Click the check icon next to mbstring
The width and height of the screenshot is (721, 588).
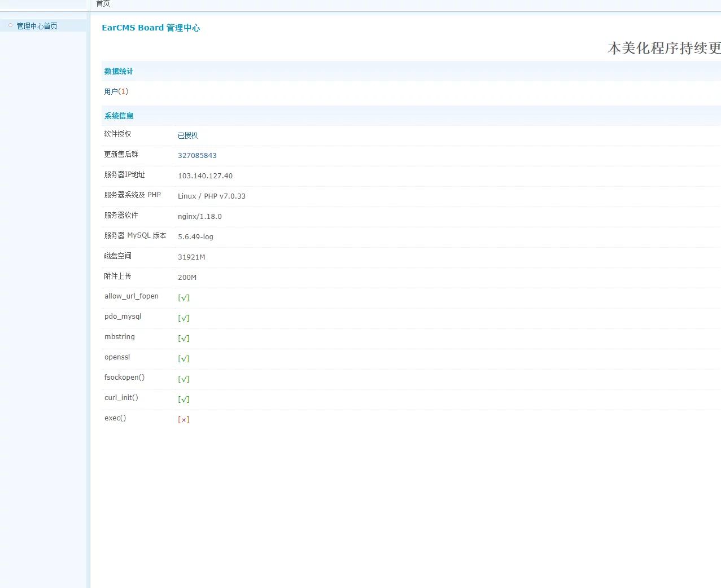pyautogui.click(x=183, y=338)
